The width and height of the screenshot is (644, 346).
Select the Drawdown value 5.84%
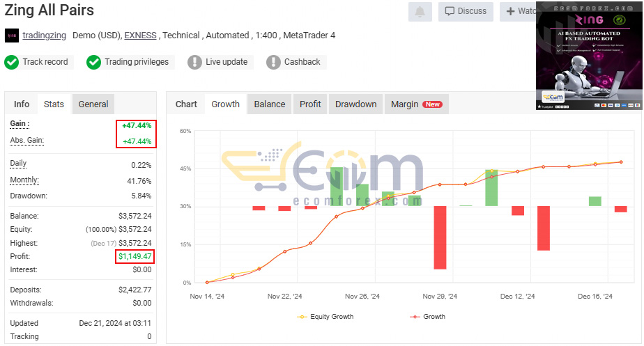pos(141,196)
